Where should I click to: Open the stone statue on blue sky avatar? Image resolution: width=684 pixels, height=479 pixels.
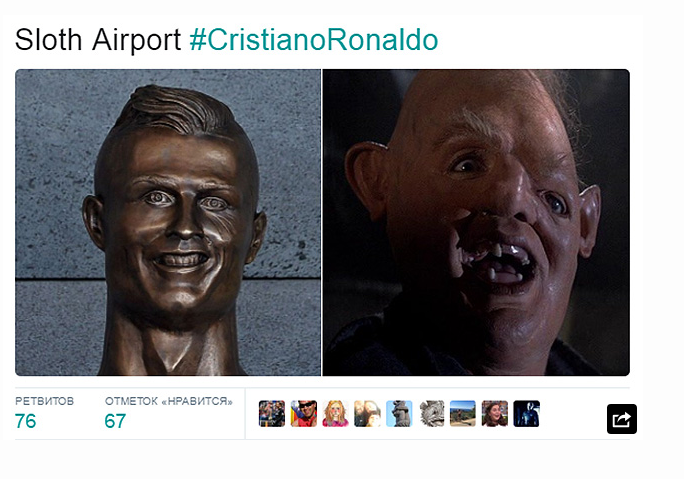(x=399, y=413)
